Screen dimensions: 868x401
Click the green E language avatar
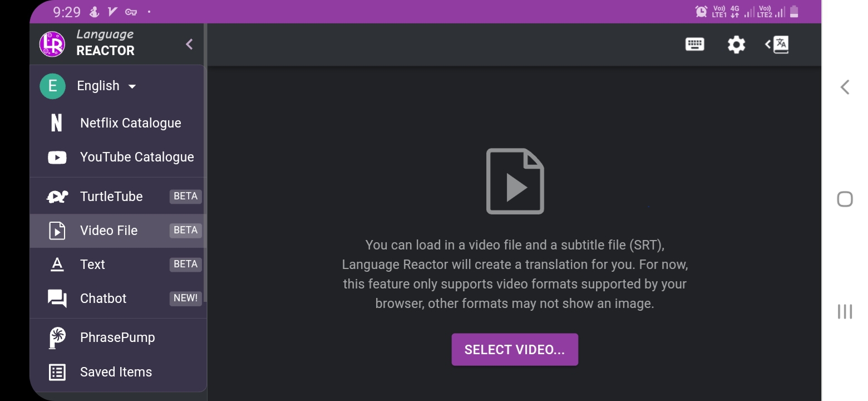pyautogui.click(x=52, y=86)
